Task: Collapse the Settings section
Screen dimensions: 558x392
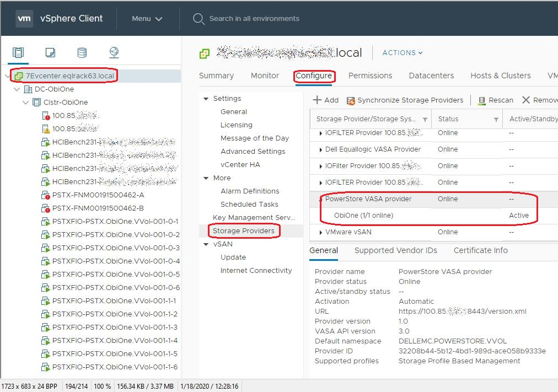Action: [206, 99]
